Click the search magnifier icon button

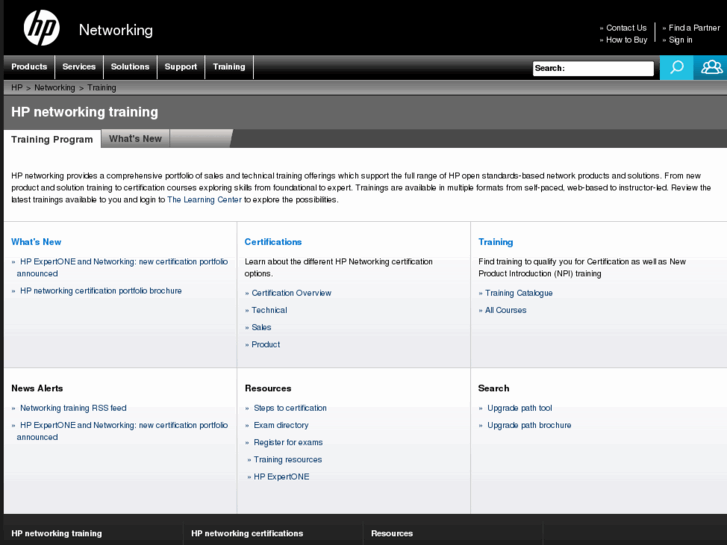tap(676, 68)
